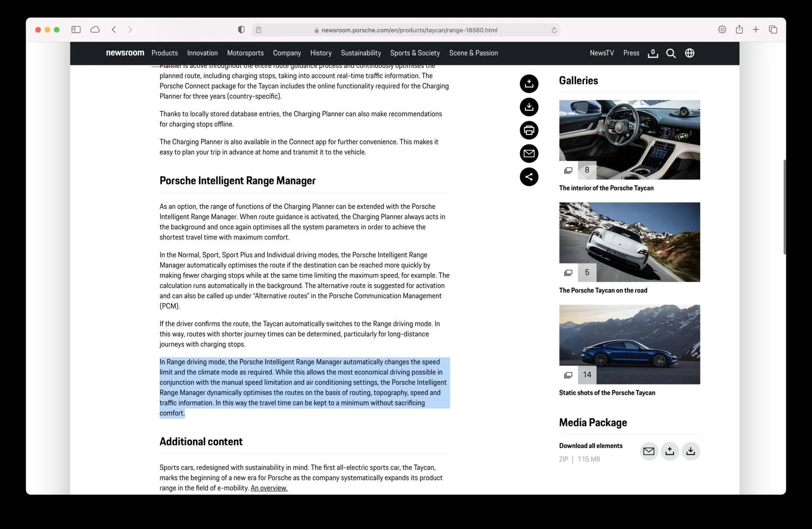Image resolution: width=812 pixels, height=529 pixels.
Task: Click the page vertical scrollbar
Action: (784, 207)
